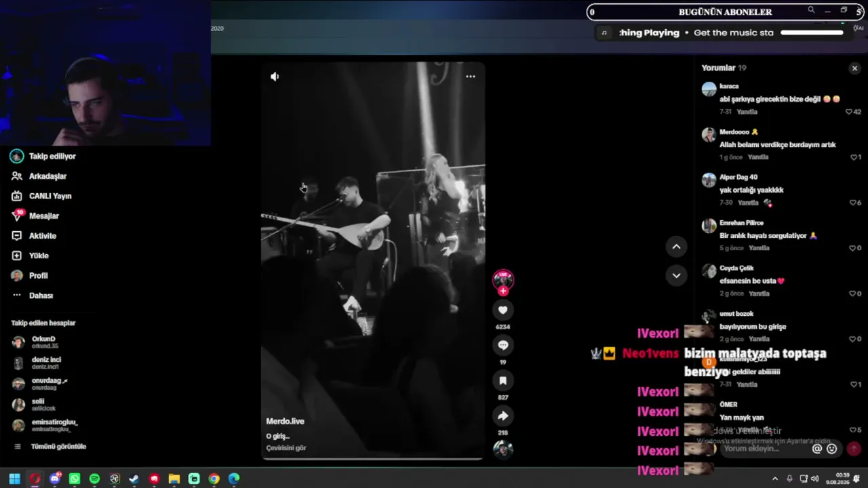Open karaca's profile avatar in comments
The image size is (868, 488).
(x=709, y=89)
